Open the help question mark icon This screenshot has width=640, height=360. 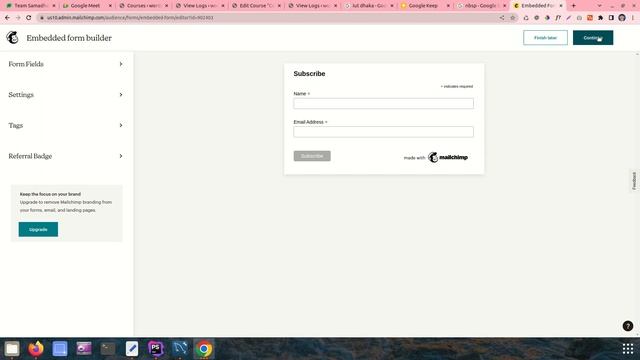click(x=628, y=326)
